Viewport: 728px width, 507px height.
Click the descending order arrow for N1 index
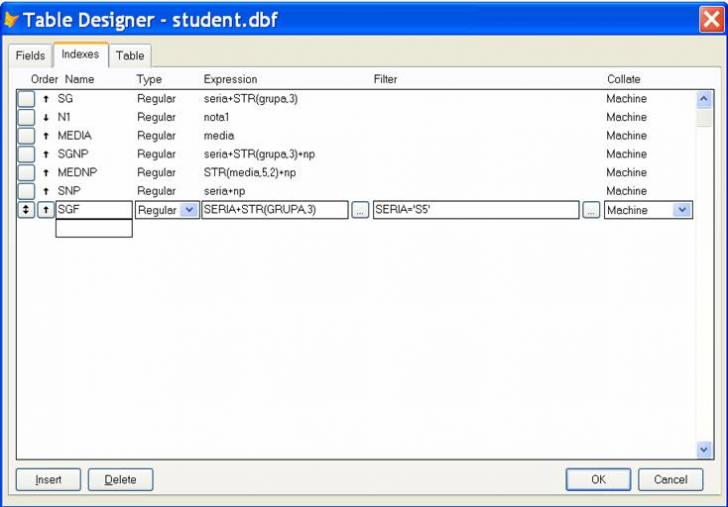46,117
